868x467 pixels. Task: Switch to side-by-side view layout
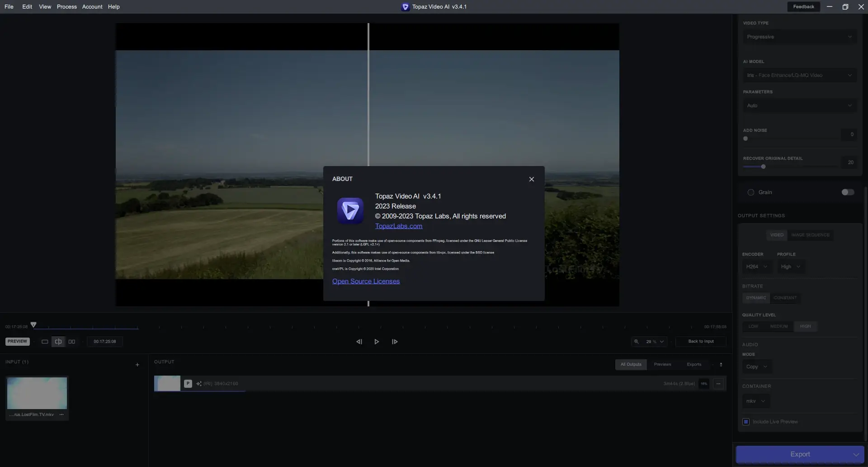click(x=72, y=342)
